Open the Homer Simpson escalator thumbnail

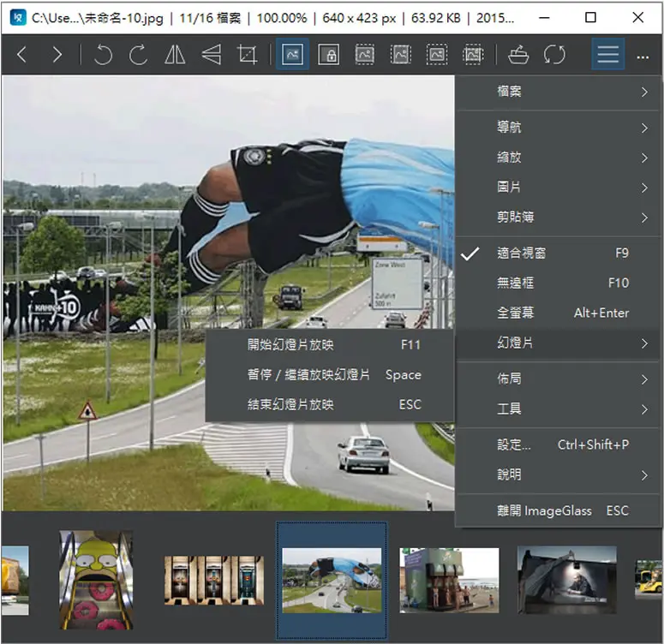point(96,580)
